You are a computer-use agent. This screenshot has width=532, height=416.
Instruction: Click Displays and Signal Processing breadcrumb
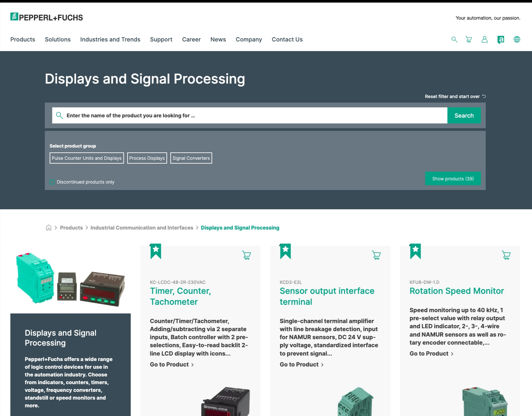[240, 228]
